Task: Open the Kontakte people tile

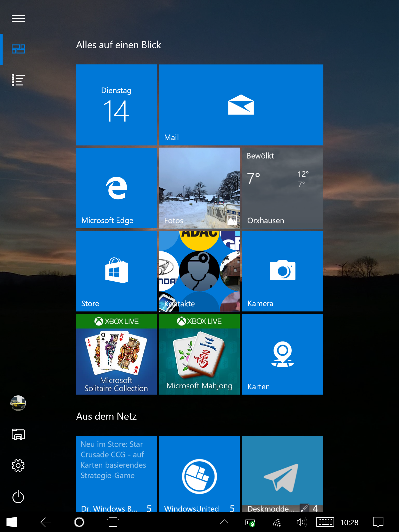Action: (x=199, y=271)
